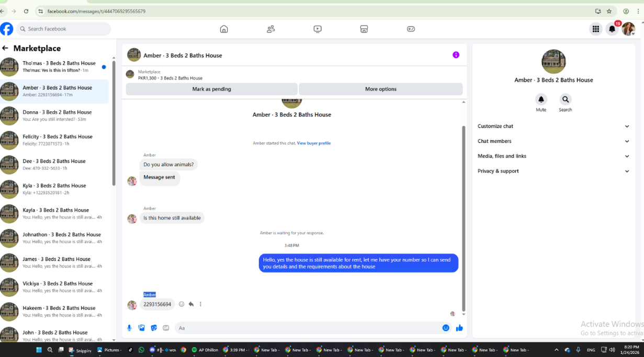Open the Notifications bell icon
Image resolution: width=644 pixels, height=357 pixels.
[x=612, y=29]
